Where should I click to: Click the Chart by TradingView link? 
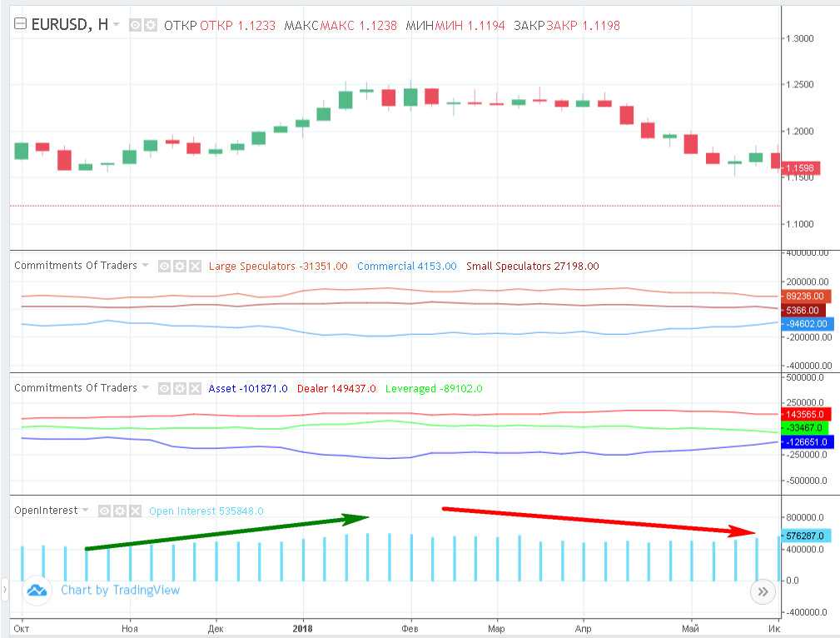pos(120,591)
